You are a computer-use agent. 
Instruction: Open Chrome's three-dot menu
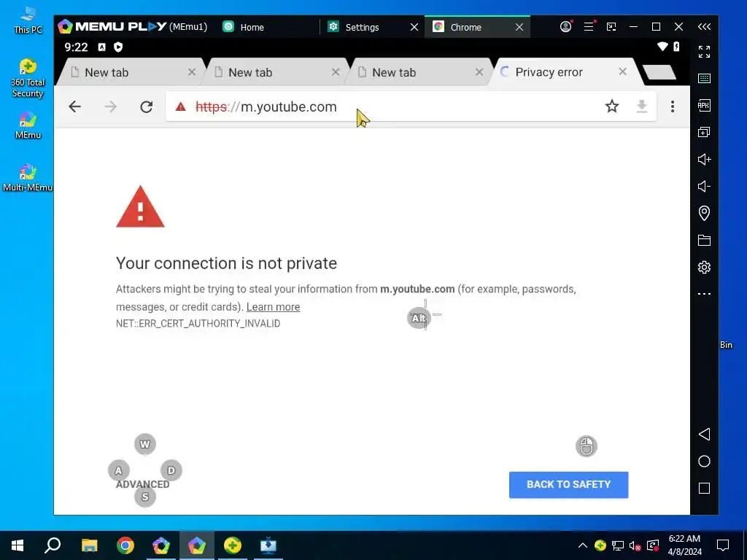click(673, 106)
